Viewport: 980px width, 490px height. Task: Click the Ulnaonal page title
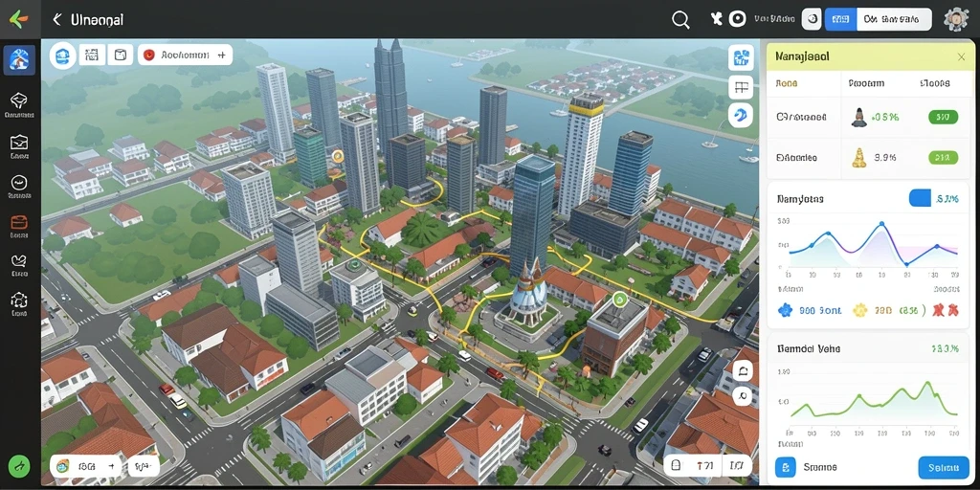pyautogui.click(x=97, y=20)
